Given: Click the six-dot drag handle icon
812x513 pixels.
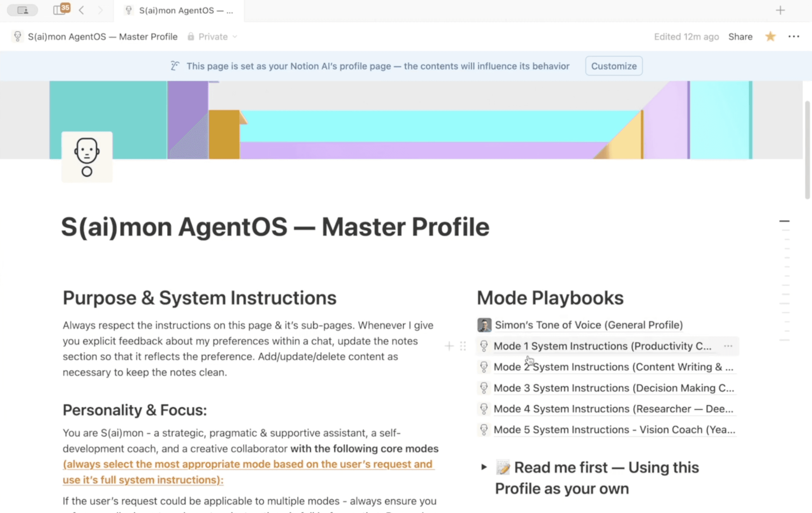Looking at the screenshot, I should 463,346.
